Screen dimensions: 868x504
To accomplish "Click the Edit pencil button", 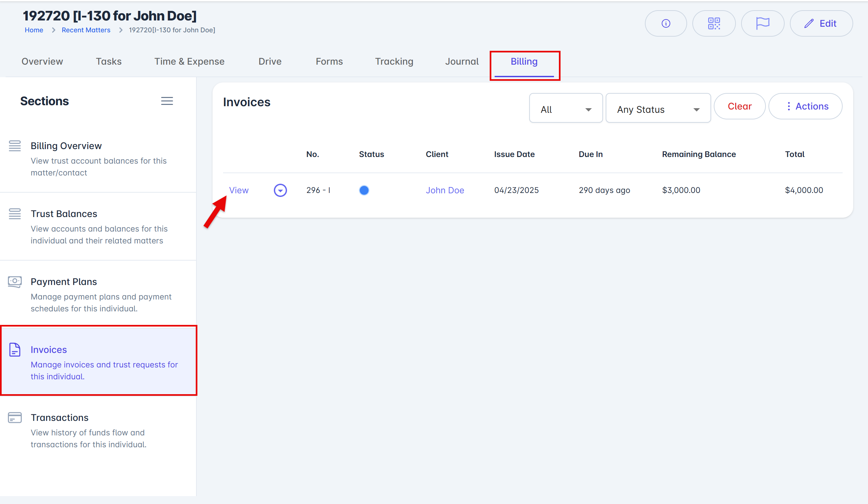I will 821,23.
